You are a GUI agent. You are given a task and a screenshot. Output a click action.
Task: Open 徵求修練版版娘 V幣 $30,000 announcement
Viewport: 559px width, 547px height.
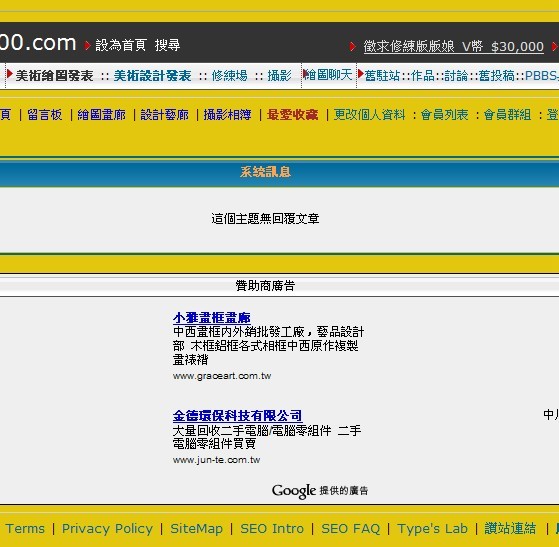coord(453,47)
